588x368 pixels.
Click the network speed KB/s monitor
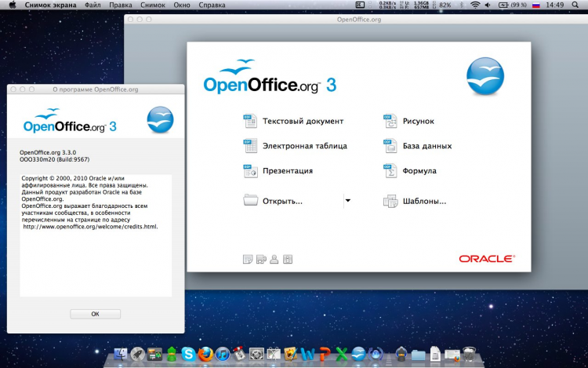(x=387, y=5)
